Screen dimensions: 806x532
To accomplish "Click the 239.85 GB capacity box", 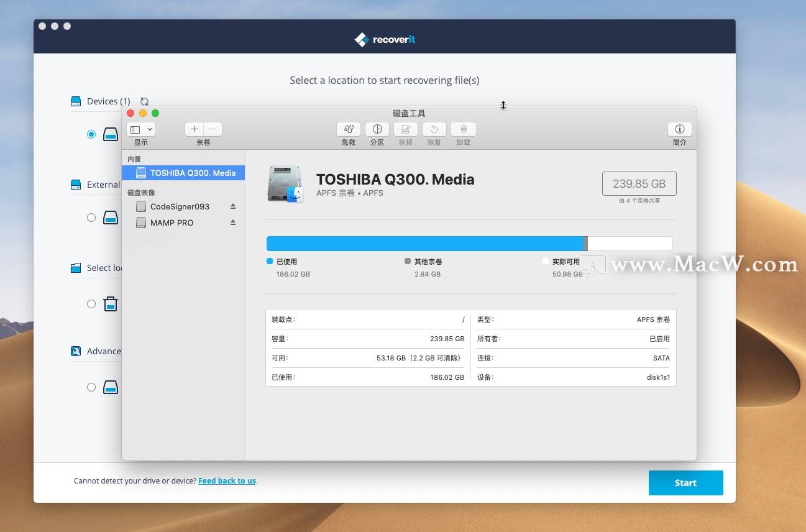I will [x=639, y=184].
